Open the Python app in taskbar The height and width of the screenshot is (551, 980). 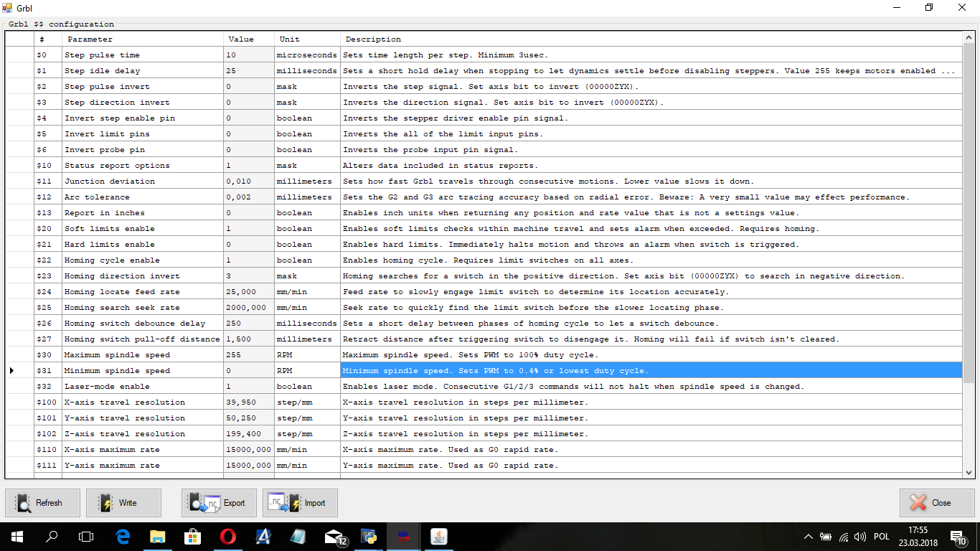tap(369, 537)
